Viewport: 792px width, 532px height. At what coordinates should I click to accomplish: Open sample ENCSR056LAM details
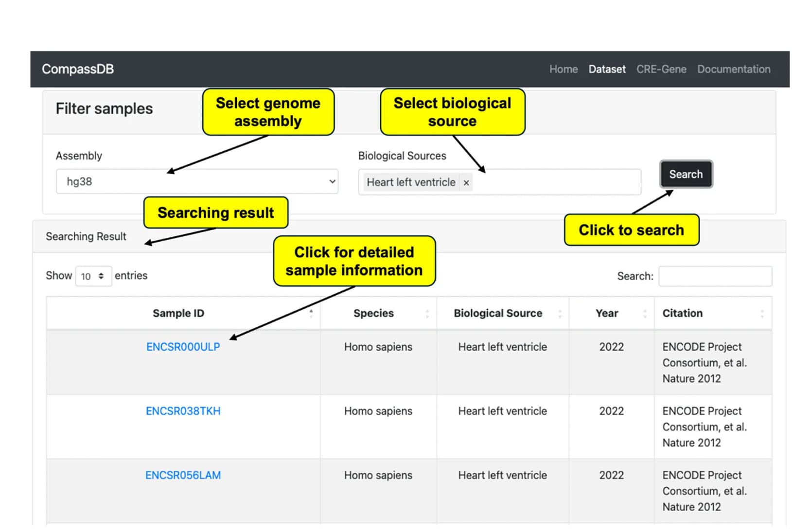click(183, 475)
